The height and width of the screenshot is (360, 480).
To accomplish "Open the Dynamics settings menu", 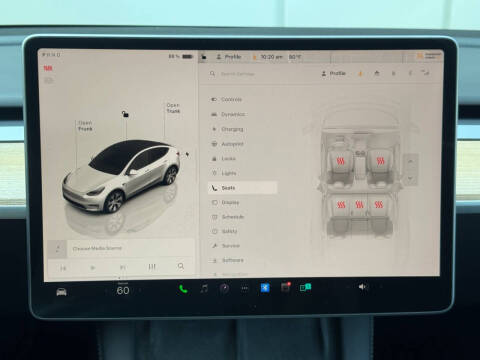I will [x=228, y=114].
